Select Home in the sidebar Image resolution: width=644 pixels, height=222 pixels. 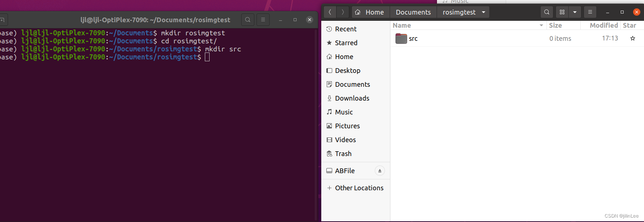pos(355,57)
